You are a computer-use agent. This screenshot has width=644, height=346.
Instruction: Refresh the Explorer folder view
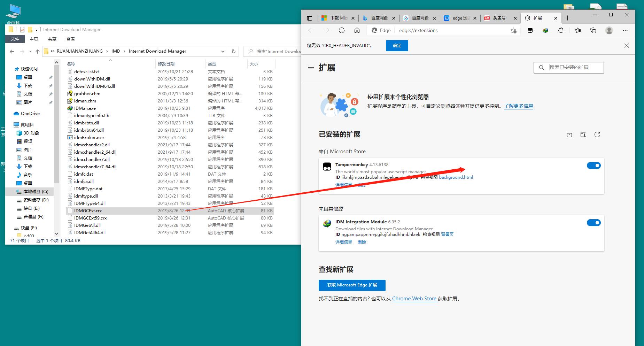[234, 51]
